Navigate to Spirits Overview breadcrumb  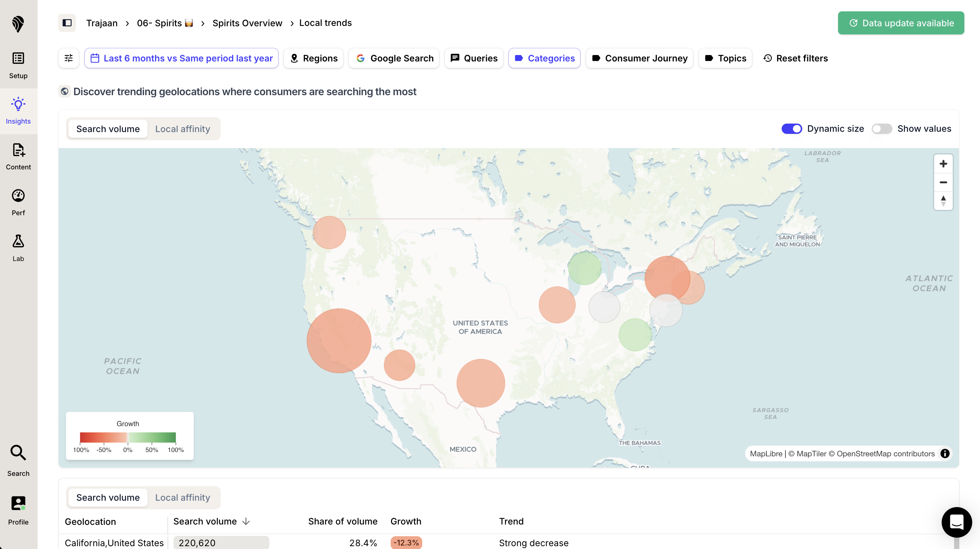click(247, 23)
